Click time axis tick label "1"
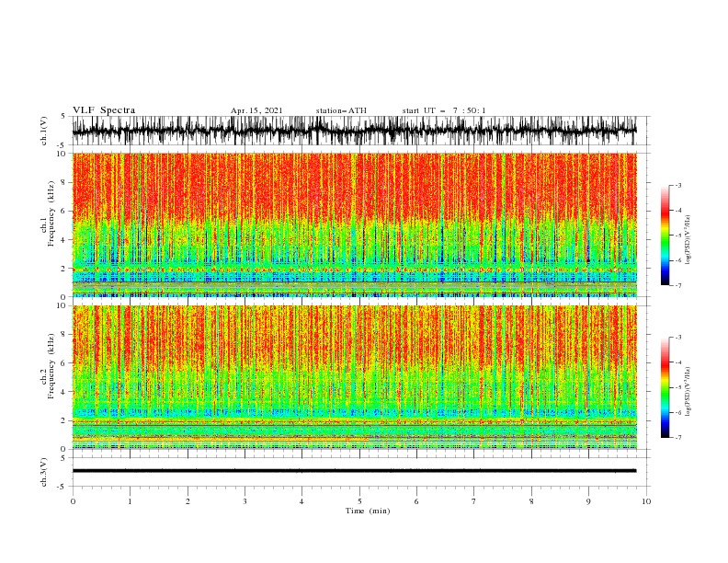The height and width of the screenshot is (563, 728). (x=131, y=501)
